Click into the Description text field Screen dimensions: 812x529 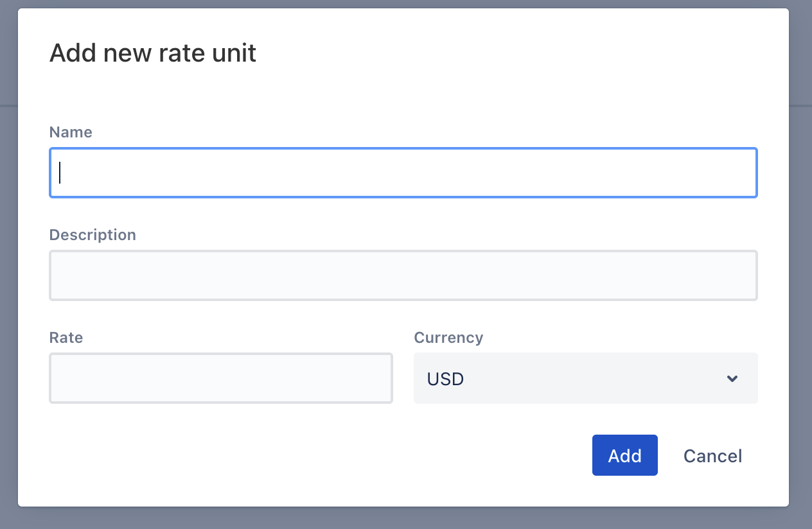[403, 275]
